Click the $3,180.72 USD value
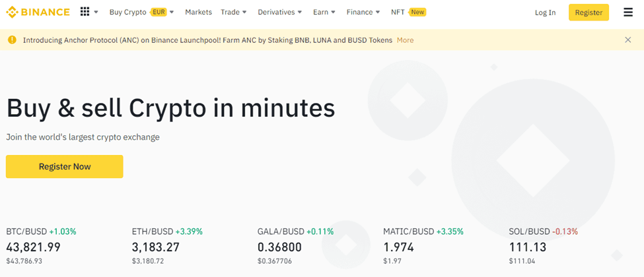The image size is (644, 277). tap(148, 261)
